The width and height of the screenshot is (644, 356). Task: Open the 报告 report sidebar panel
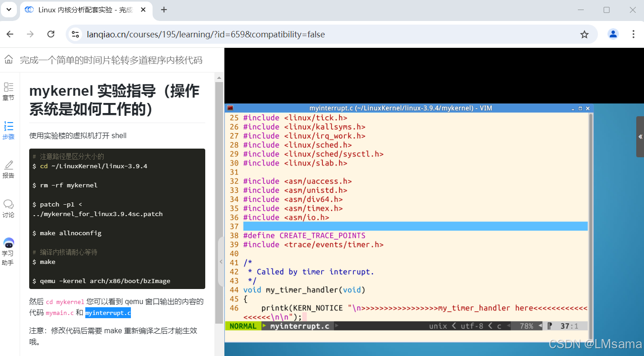pyautogui.click(x=8, y=169)
